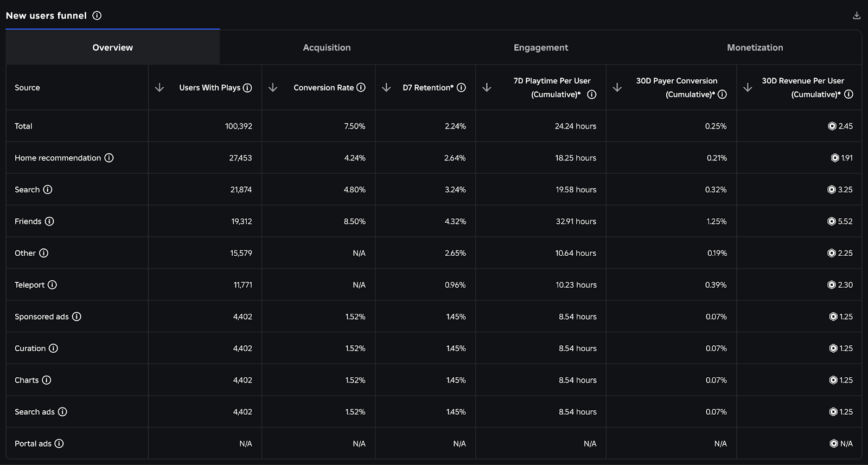Open the Engagement tab
The height and width of the screenshot is (465, 868).
pos(541,48)
